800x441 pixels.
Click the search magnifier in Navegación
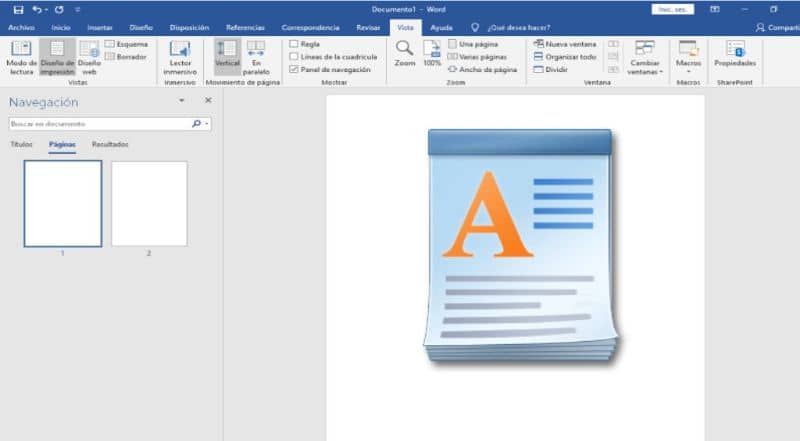click(x=196, y=124)
